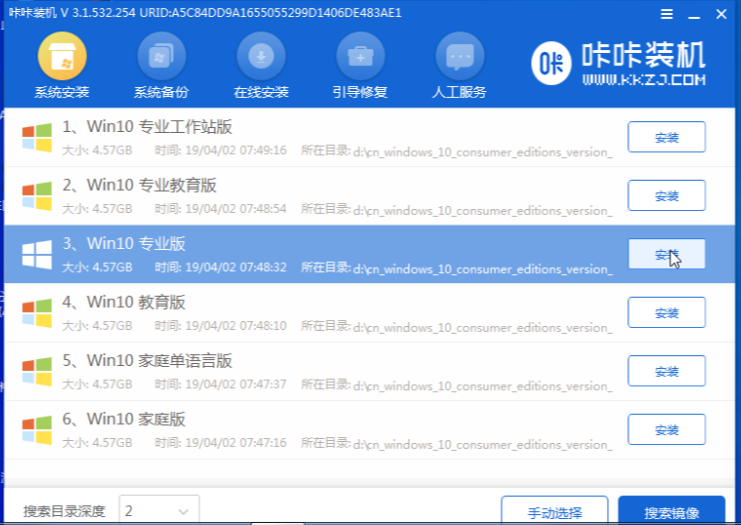
Task: Open the 引导修复 boot repair icon
Action: (x=360, y=57)
